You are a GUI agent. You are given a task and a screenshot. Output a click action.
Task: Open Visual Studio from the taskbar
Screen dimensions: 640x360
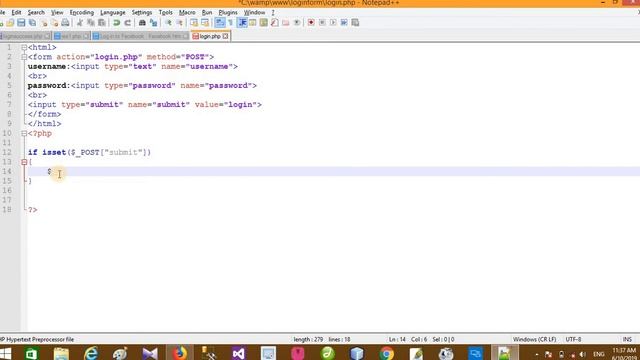(238, 353)
